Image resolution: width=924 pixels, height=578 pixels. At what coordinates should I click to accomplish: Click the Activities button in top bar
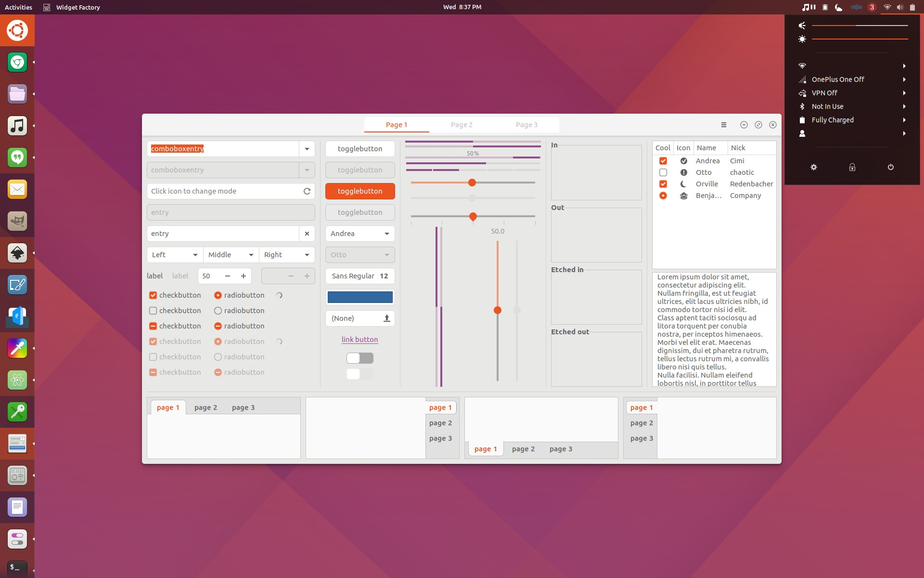[18, 7]
